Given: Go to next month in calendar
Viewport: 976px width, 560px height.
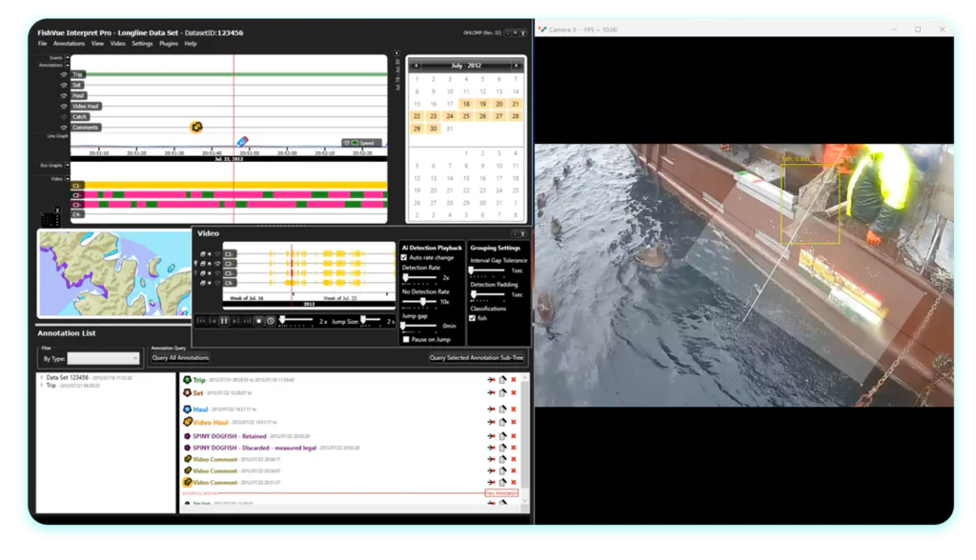Looking at the screenshot, I should (516, 66).
